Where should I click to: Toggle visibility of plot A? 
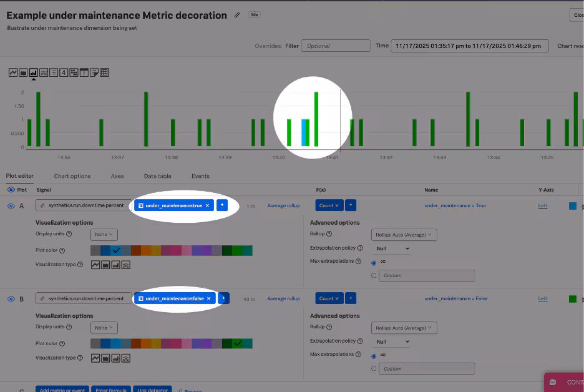[x=11, y=205]
